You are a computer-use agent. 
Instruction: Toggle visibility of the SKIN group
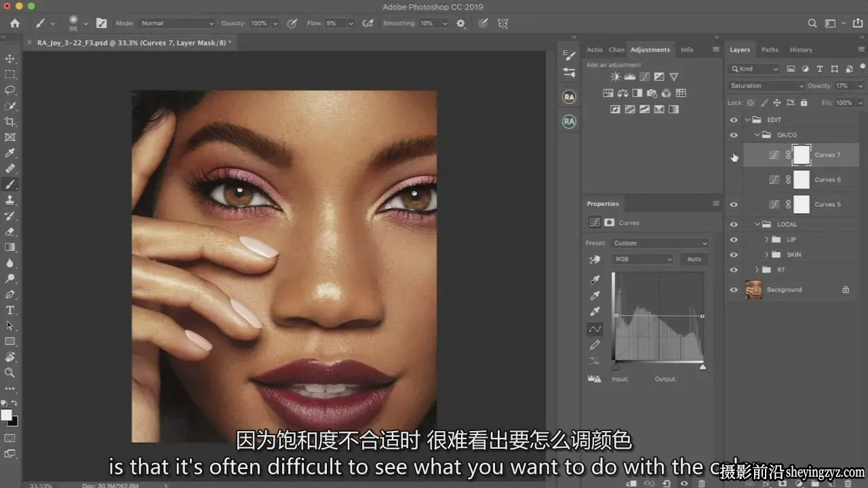(x=734, y=255)
